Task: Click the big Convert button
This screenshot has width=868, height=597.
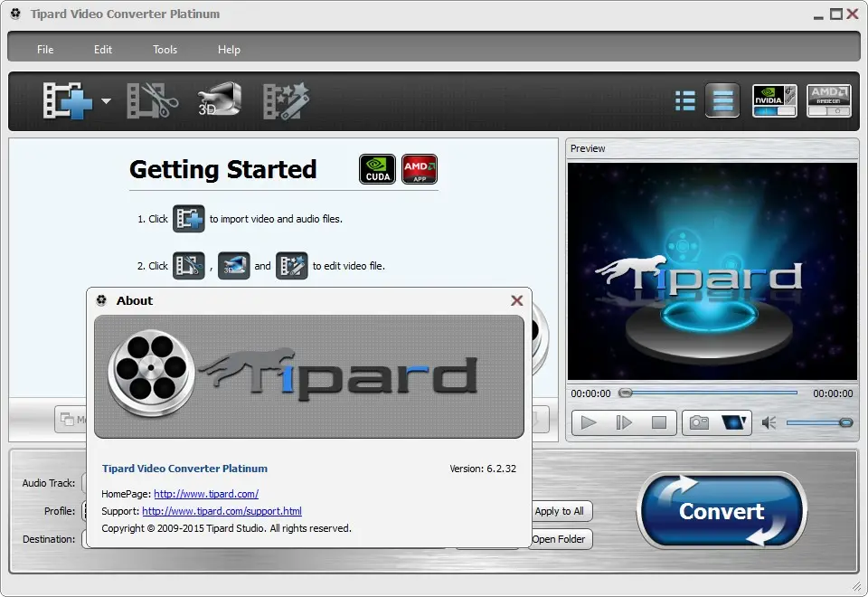Action: click(x=722, y=510)
